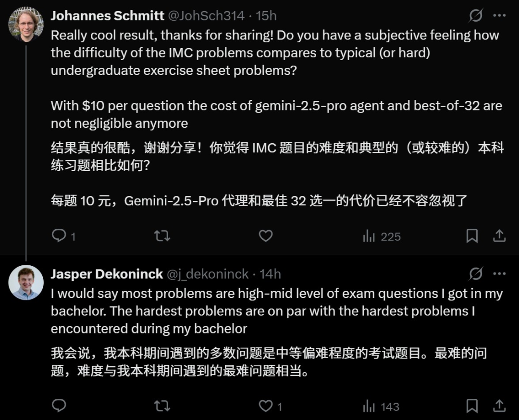Image resolution: width=519 pixels, height=420 pixels.
Task: Bookmark Jasper Dekoninck's reply
Action: coord(472,406)
